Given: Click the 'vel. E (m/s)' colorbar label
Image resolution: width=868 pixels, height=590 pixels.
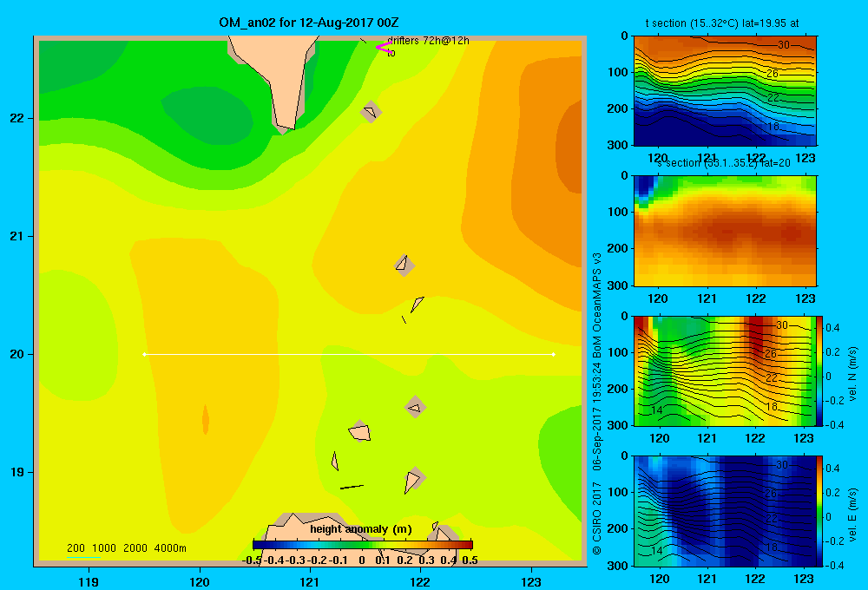Looking at the screenshot, I should (x=853, y=515).
